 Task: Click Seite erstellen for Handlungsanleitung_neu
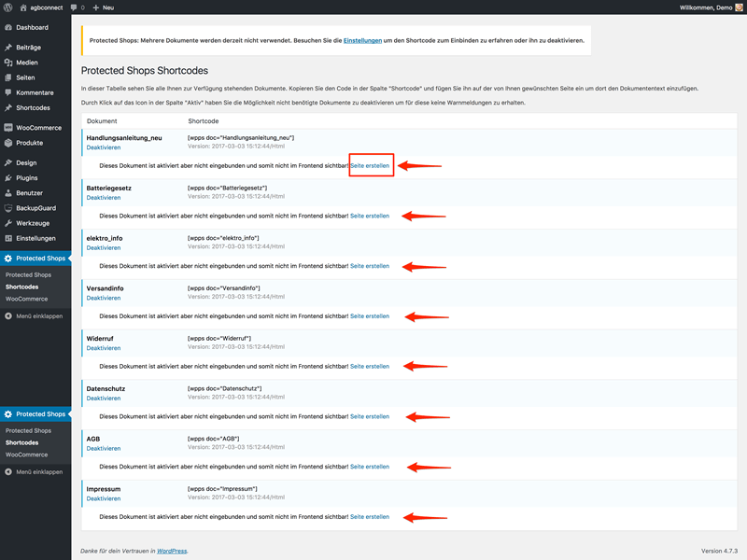tap(370, 166)
